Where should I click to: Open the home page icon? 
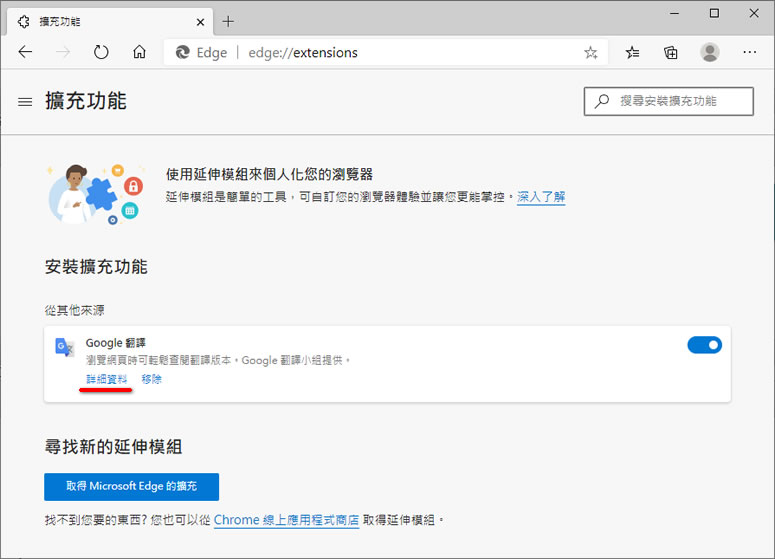point(139,51)
